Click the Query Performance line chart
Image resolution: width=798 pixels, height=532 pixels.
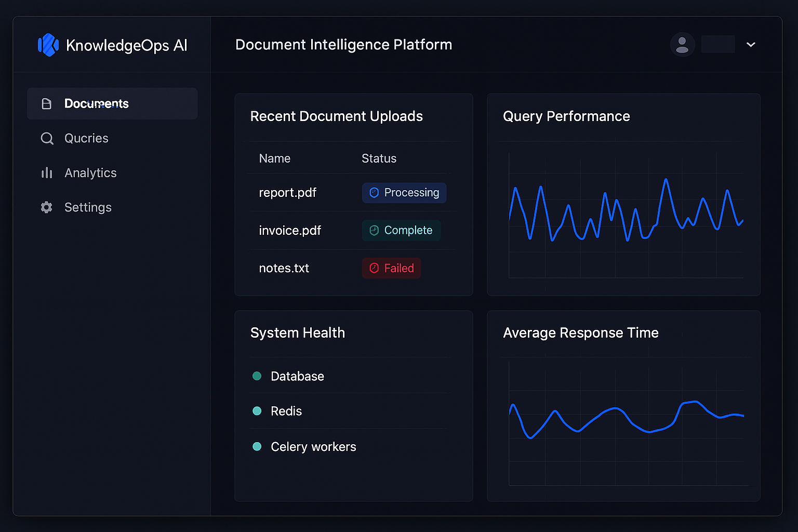(x=626, y=216)
